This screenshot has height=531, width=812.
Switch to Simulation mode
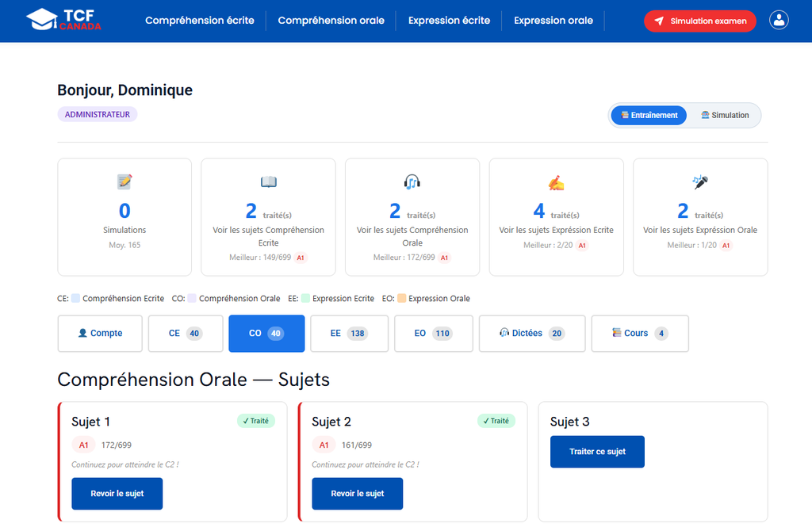(725, 115)
